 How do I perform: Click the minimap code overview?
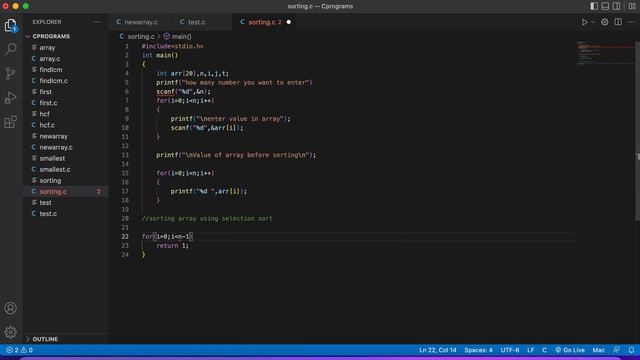click(605, 53)
